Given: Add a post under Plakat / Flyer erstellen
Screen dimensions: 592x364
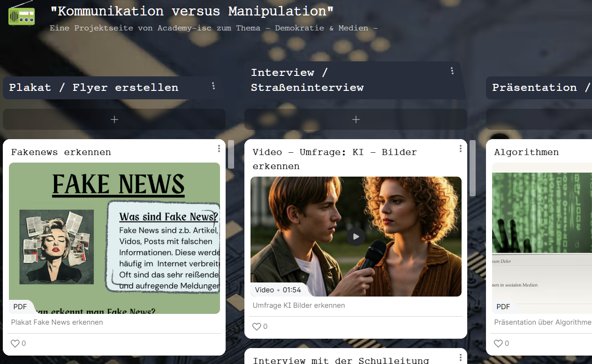Looking at the screenshot, I should 114,119.
